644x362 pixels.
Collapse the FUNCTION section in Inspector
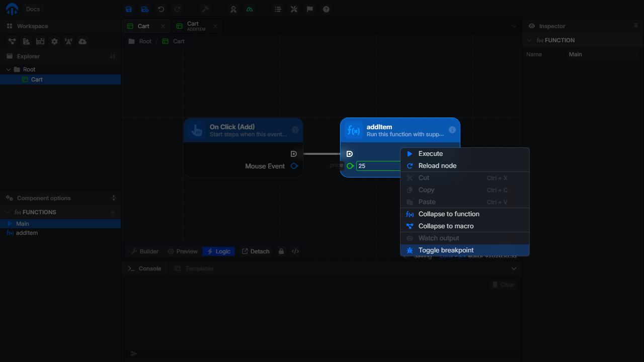coord(529,40)
